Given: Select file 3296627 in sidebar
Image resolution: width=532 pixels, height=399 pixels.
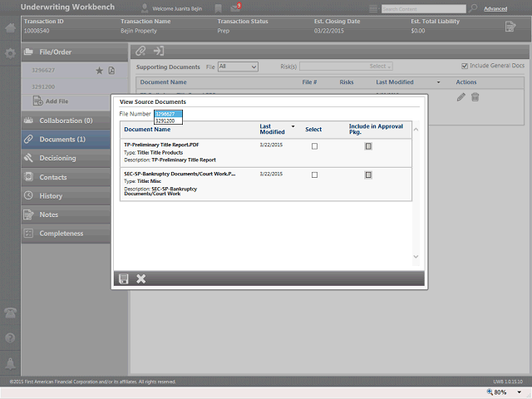Looking at the screenshot, I should pos(43,71).
